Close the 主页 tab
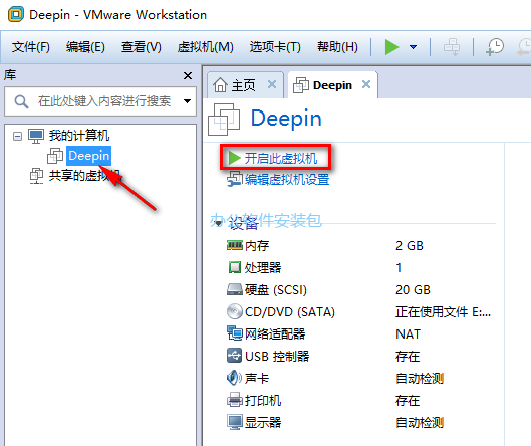Screen dimensions: 531x446 point(272,84)
